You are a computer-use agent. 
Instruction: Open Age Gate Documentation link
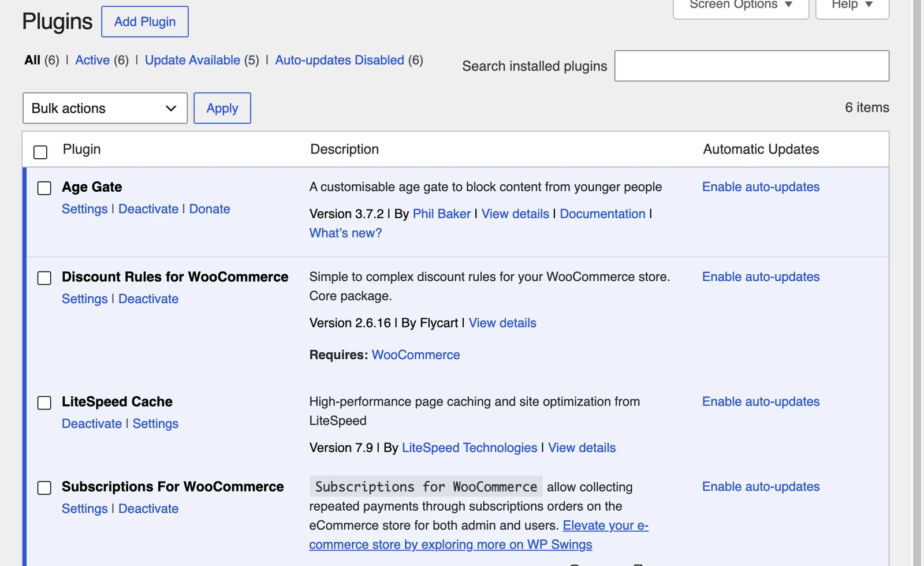coord(602,214)
